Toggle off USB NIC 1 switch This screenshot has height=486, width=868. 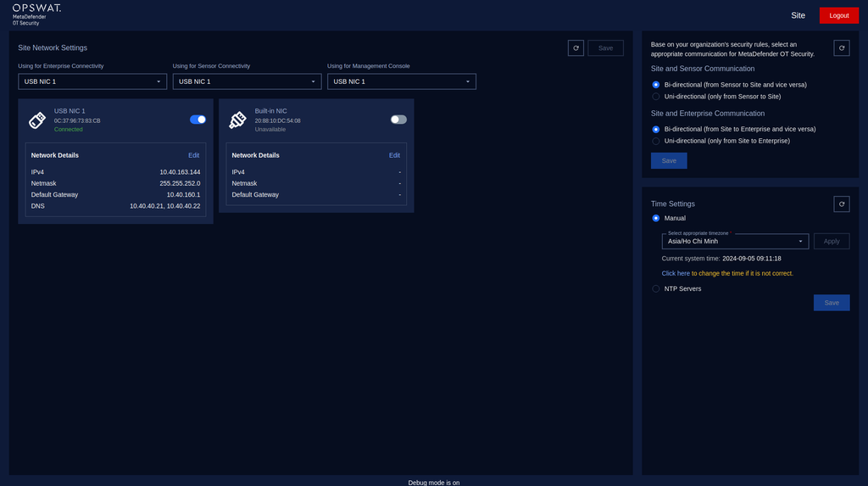198,120
